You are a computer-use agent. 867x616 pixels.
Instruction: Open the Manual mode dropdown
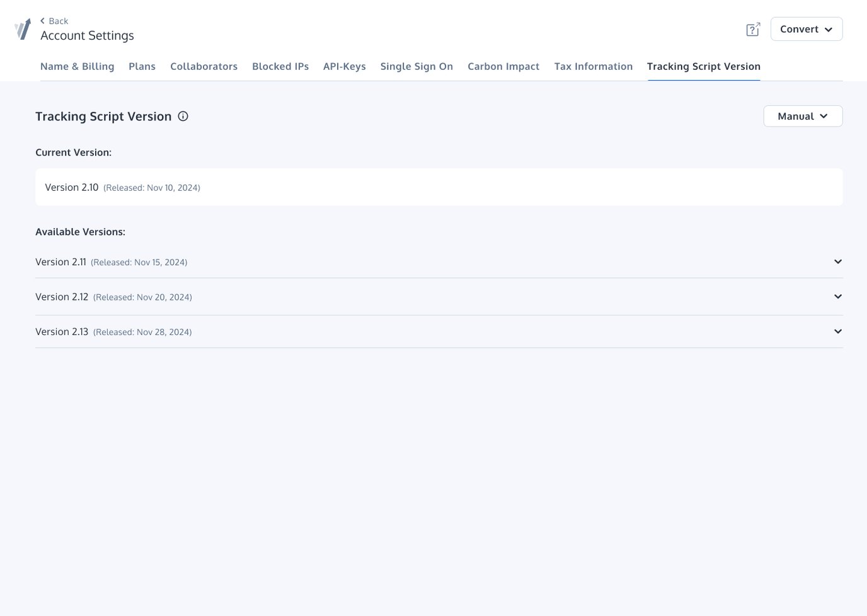coord(802,116)
